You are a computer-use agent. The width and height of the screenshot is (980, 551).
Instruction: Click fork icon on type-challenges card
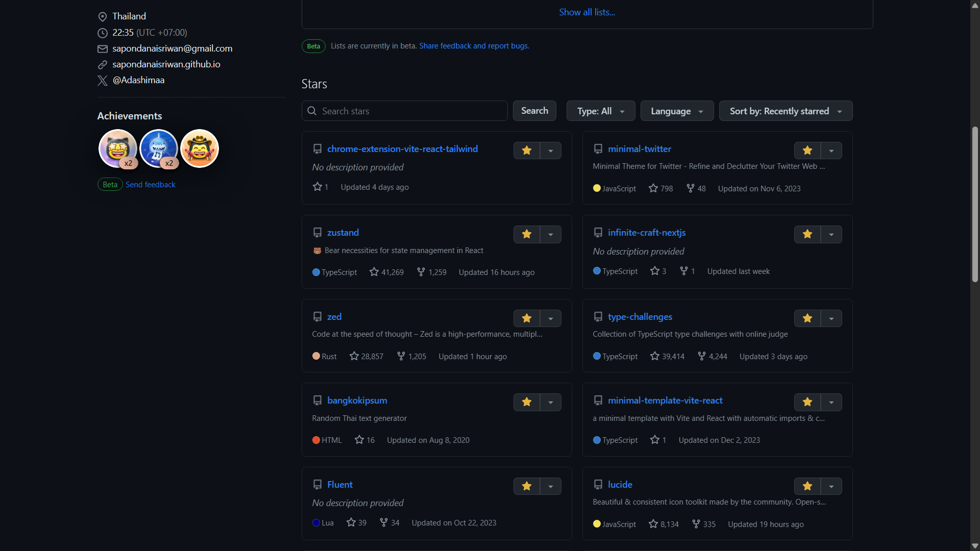click(x=702, y=356)
